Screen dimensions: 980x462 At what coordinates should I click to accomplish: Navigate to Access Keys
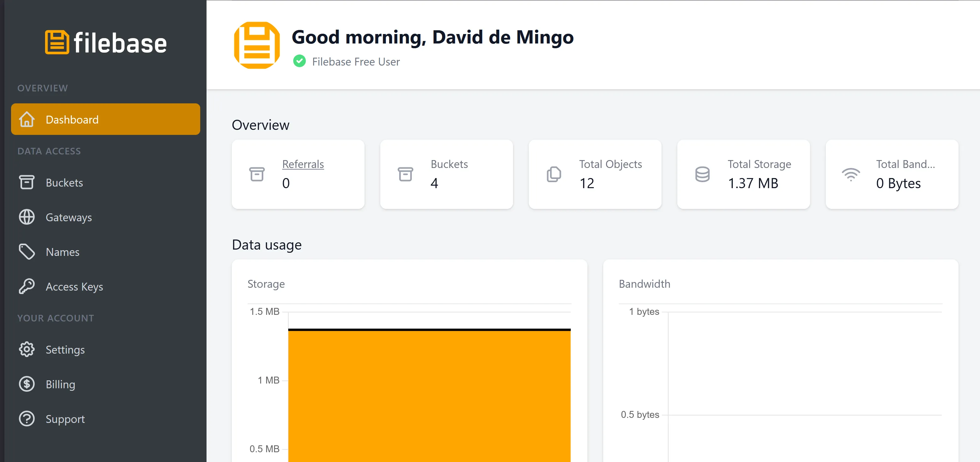click(x=74, y=287)
